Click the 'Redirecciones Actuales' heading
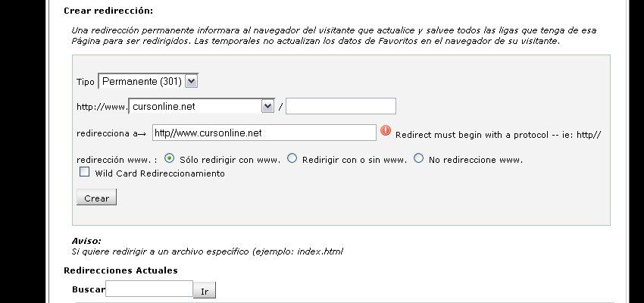The height and width of the screenshot is (303, 644). (x=120, y=270)
